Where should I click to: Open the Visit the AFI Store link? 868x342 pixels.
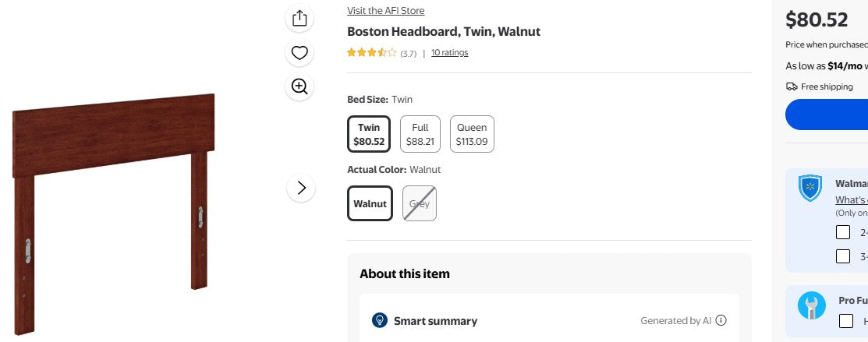pos(386,11)
